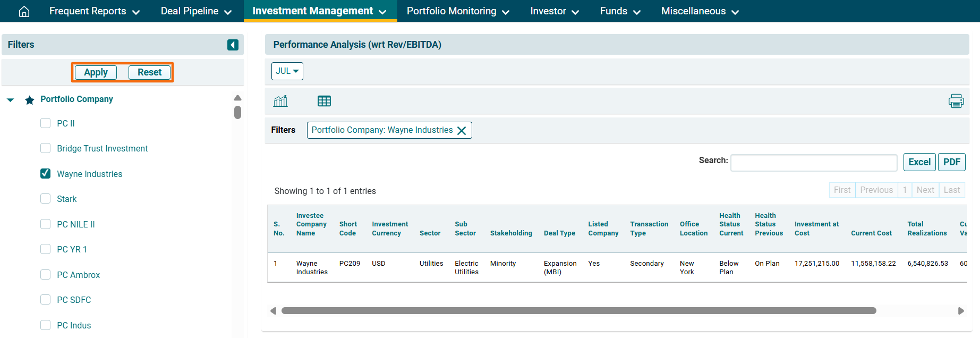Check the Bridge Trust Investment checkbox
Viewport: 980px width, 338px height.
coord(46,148)
